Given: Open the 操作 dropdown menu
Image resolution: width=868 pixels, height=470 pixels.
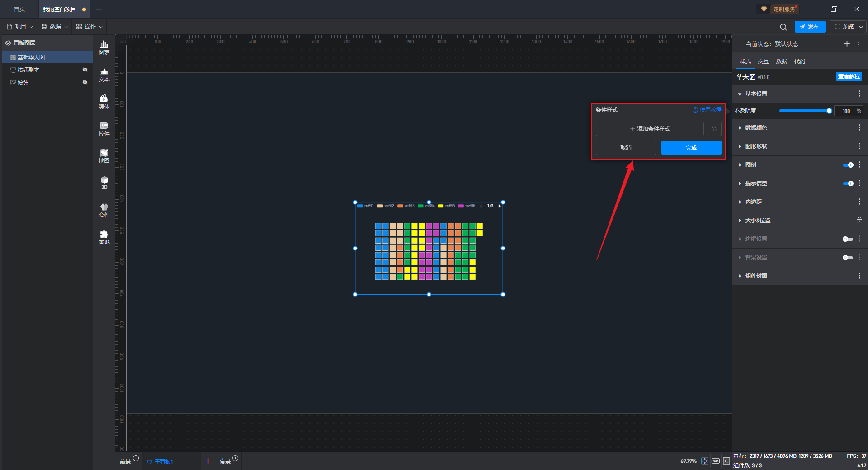Looking at the screenshot, I should click(x=90, y=27).
